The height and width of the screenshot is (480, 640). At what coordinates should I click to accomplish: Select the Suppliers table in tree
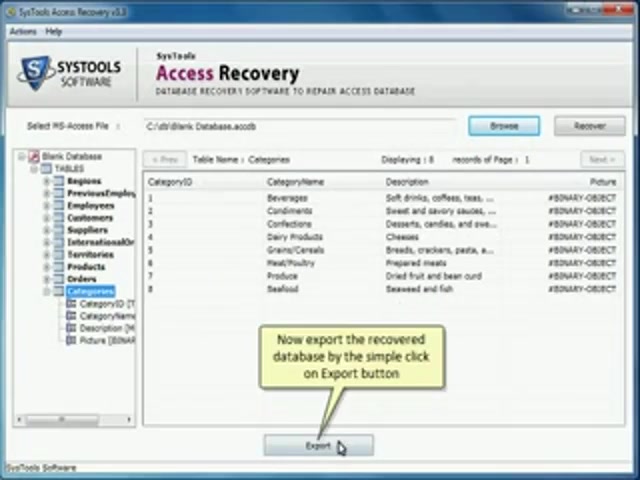pyautogui.click(x=90, y=230)
